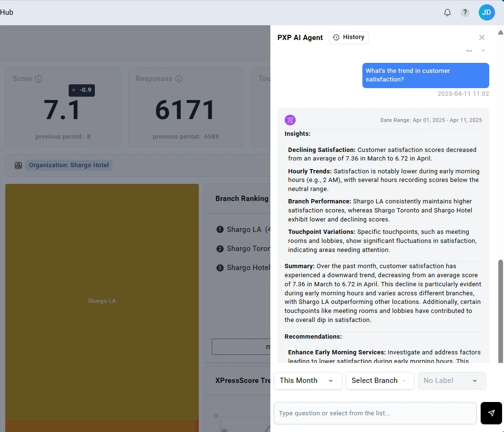504x432 pixels.
Task: Open the This Month dropdown
Action: 308,381
